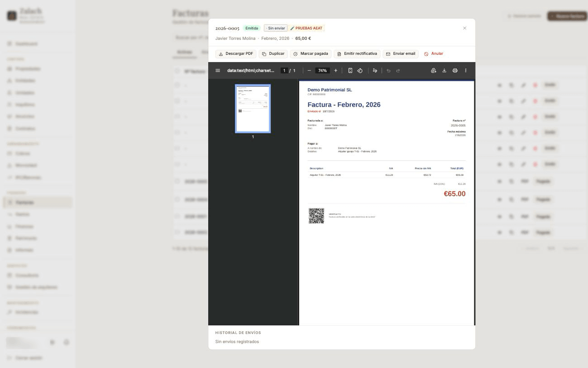This screenshot has width=588, height=368.
Task: Rotate the PDF counterclockwise
Action: point(360,70)
